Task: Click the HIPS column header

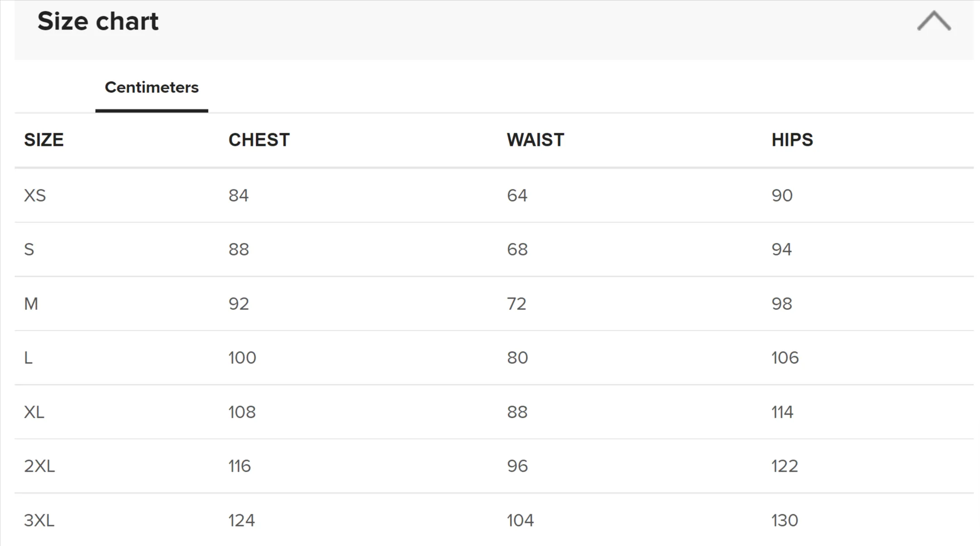Action: (792, 140)
